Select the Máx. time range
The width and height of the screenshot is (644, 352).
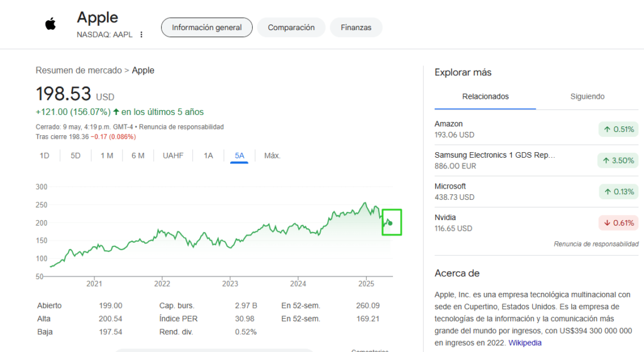coord(272,156)
